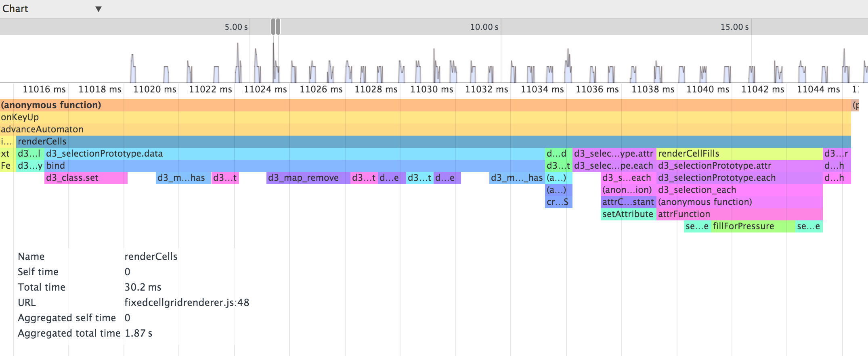868x356 pixels.
Task: Select the onKeyUp flame bar
Action: (x=426, y=117)
